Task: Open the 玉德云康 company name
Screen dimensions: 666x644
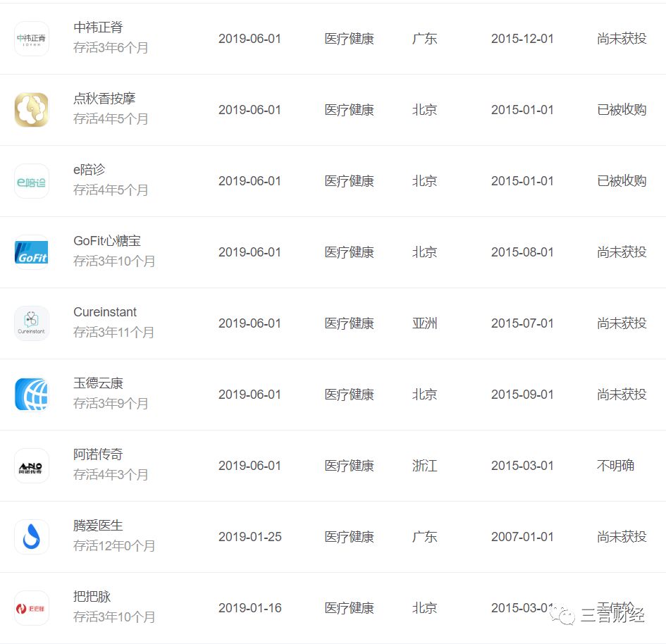Action: click(98, 383)
